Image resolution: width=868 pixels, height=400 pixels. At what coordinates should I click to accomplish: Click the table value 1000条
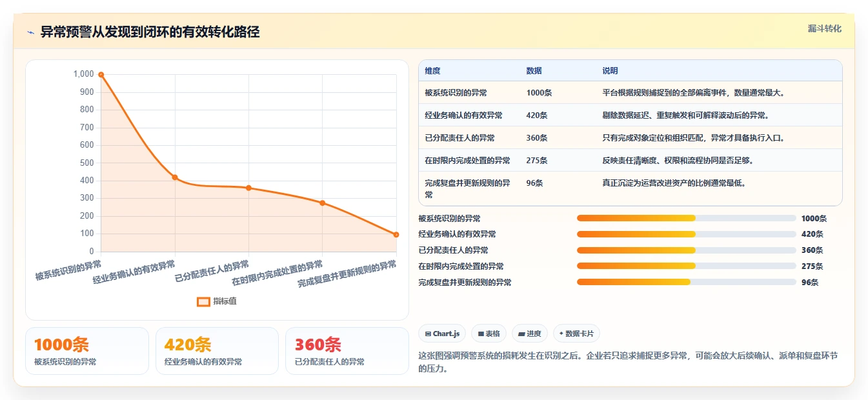tap(539, 93)
